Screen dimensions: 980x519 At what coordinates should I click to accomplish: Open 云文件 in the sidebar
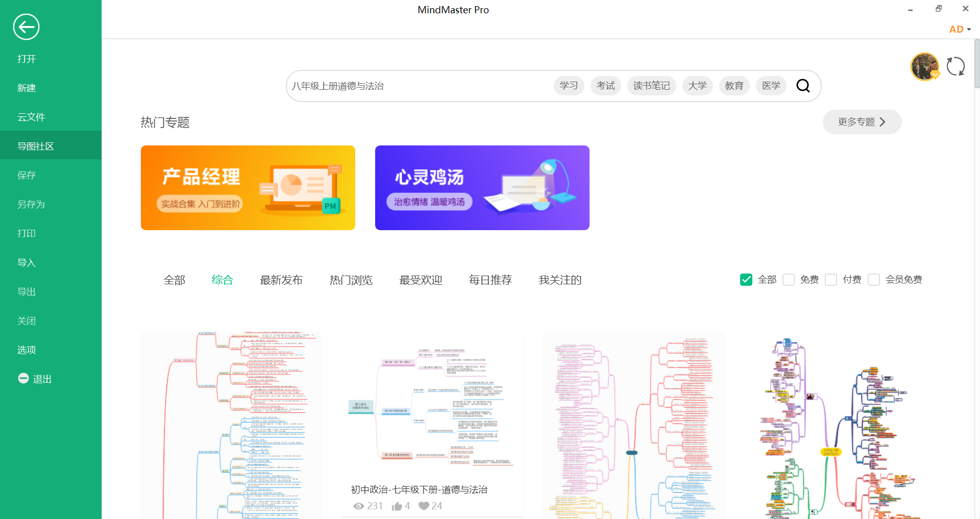click(x=51, y=117)
